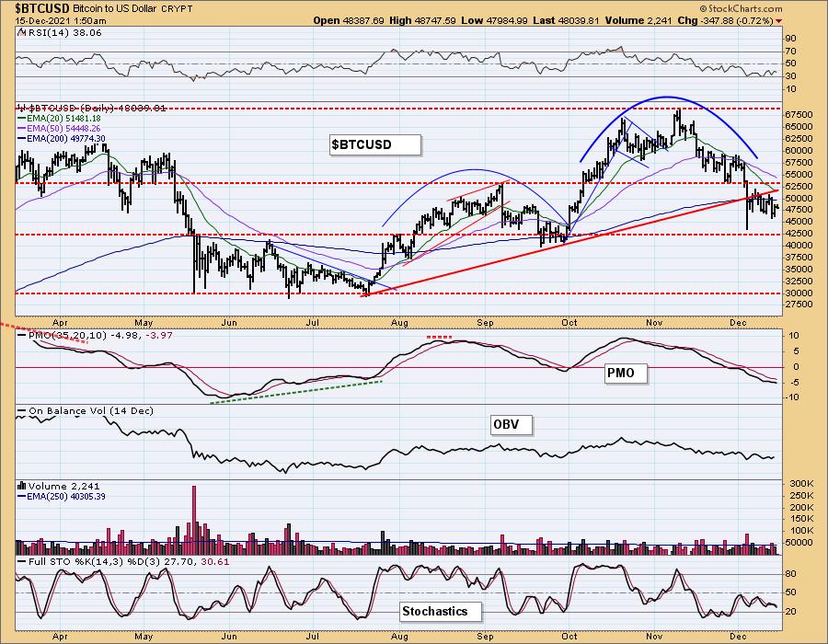Click the Low 47984.99 value
828x644 pixels.
(x=494, y=20)
